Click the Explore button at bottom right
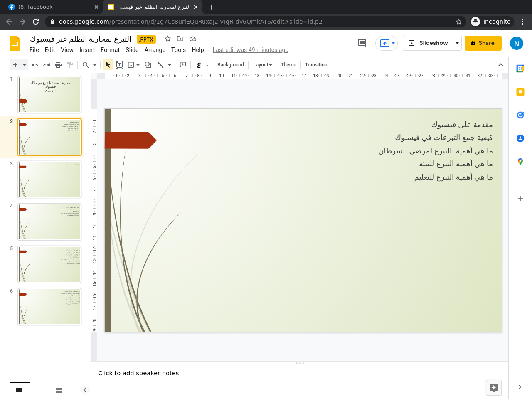Image resolution: width=532 pixels, height=399 pixels. (494, 388)
